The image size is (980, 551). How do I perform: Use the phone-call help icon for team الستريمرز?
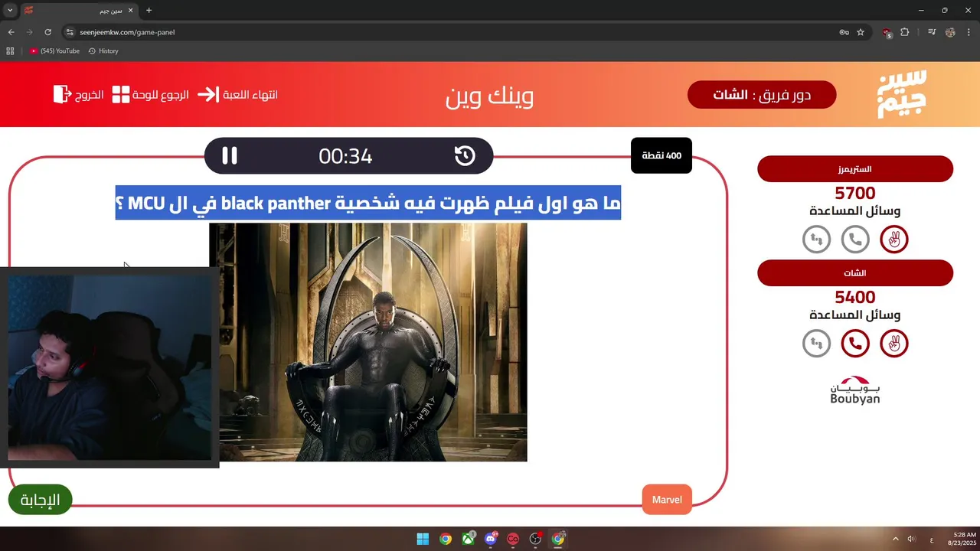(x=855, y=240)
